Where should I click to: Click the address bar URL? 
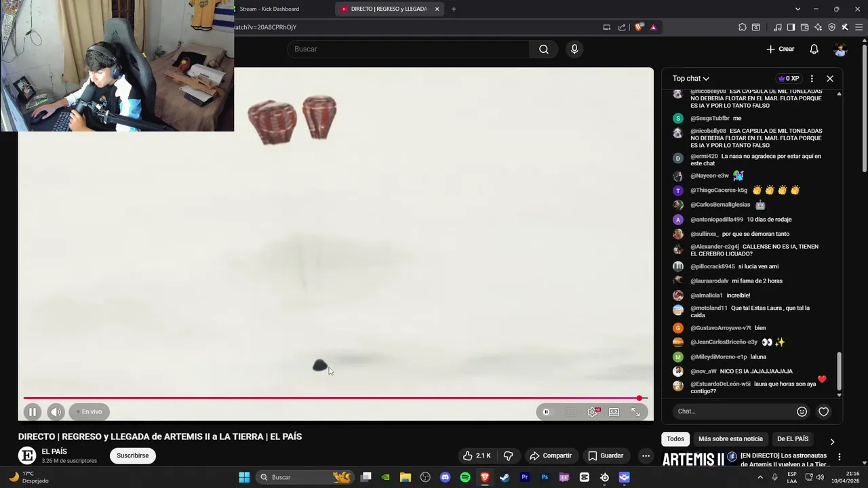(x=265, y=27)
